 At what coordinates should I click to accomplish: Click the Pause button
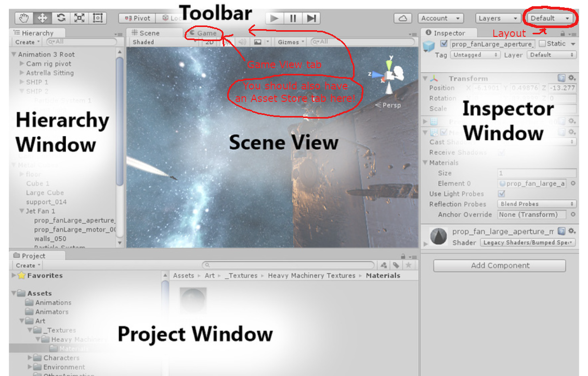293,18
